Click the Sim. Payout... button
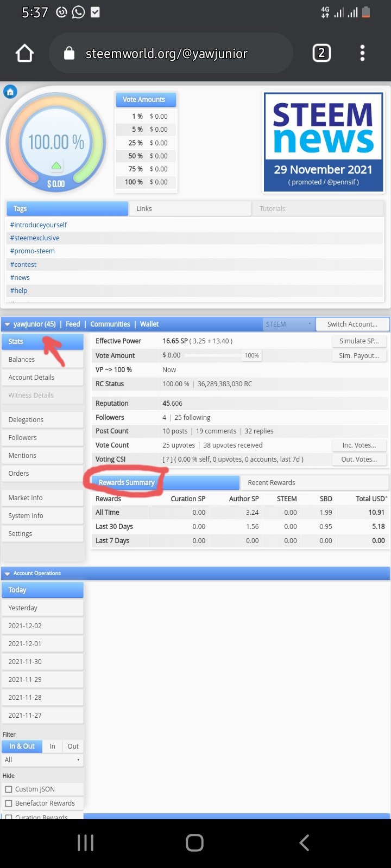 (359, 355)
